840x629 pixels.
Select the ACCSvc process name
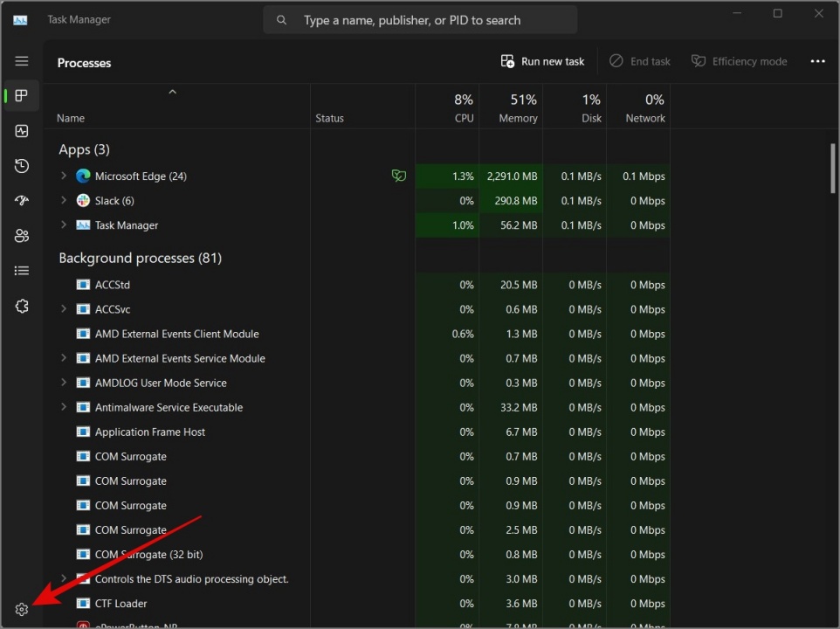point(113,309)
